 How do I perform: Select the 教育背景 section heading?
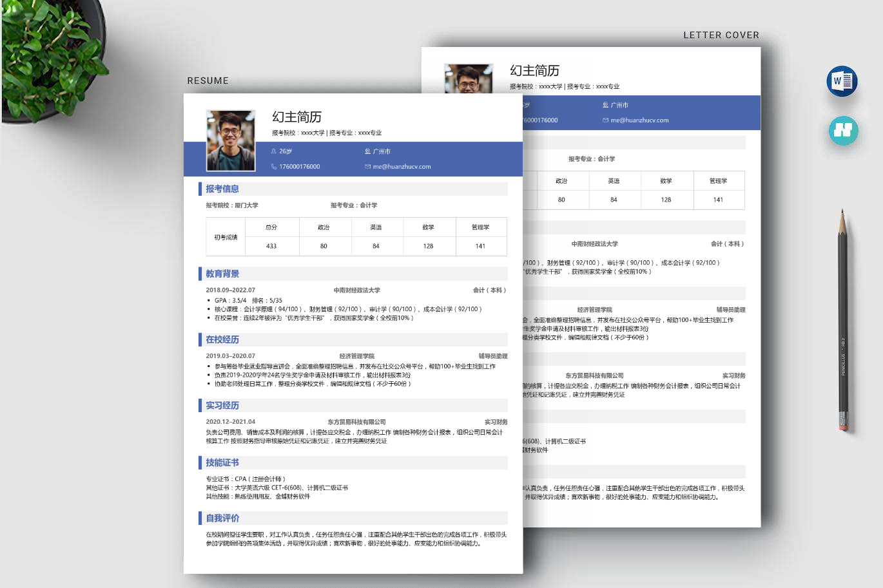click(222, 274)
